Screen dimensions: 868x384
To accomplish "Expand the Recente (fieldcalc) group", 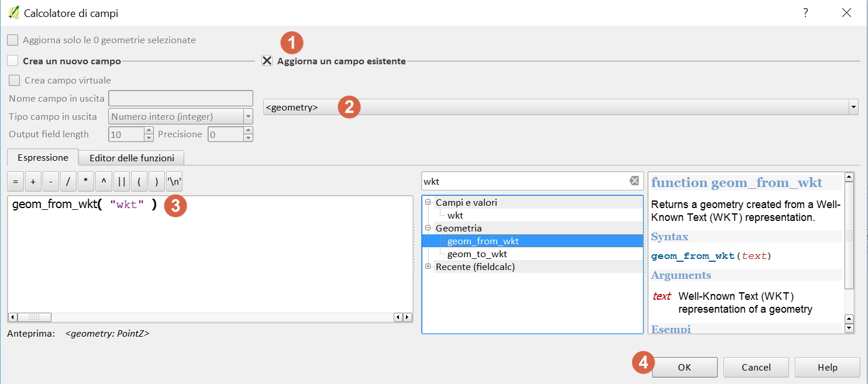I will pos(428,267).
